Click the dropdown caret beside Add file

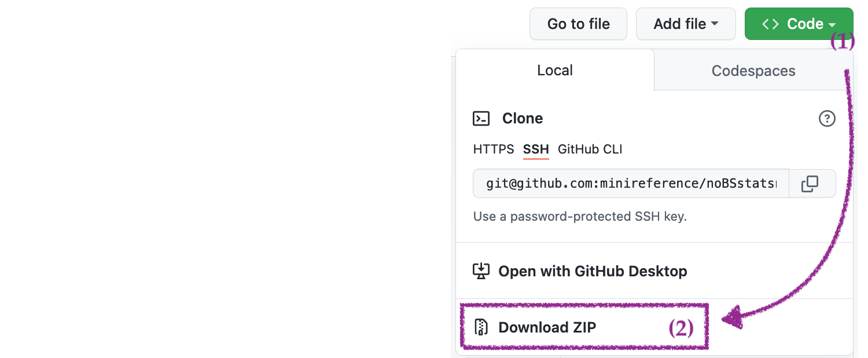point(715,24)
